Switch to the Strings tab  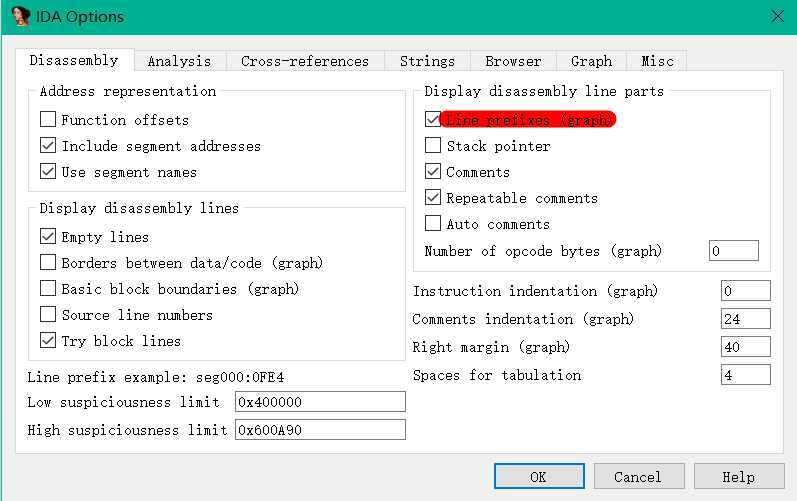point(427,61)
